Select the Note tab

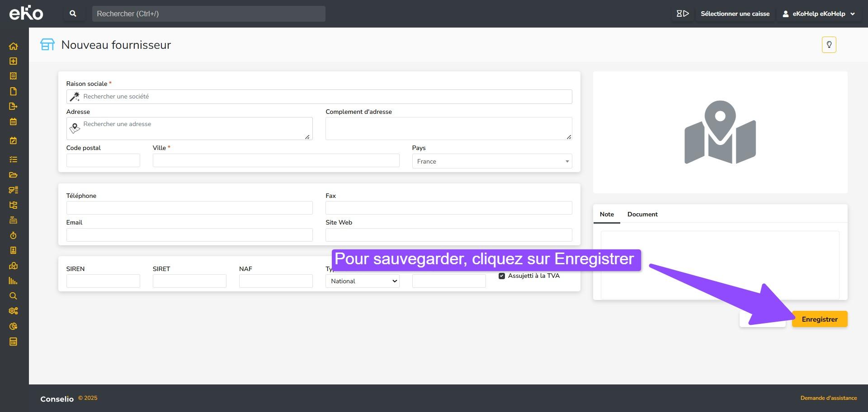point(606,214)
